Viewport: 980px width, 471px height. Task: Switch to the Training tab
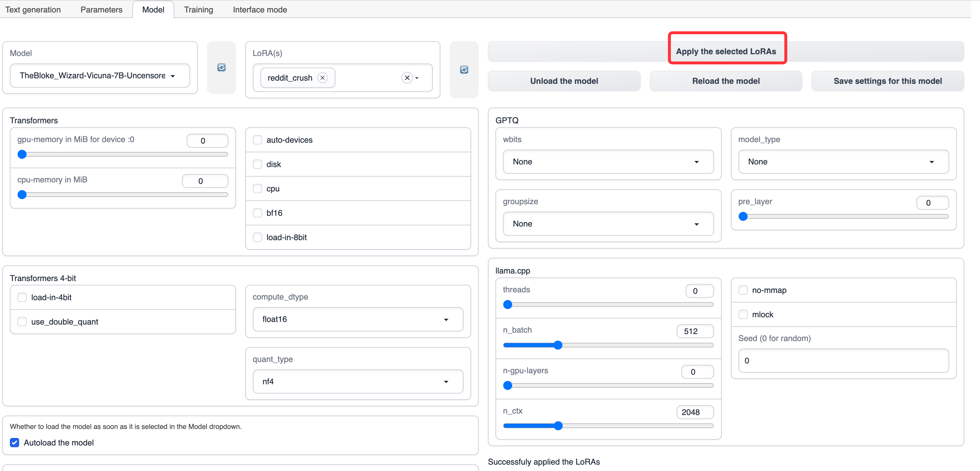point(197,9)
